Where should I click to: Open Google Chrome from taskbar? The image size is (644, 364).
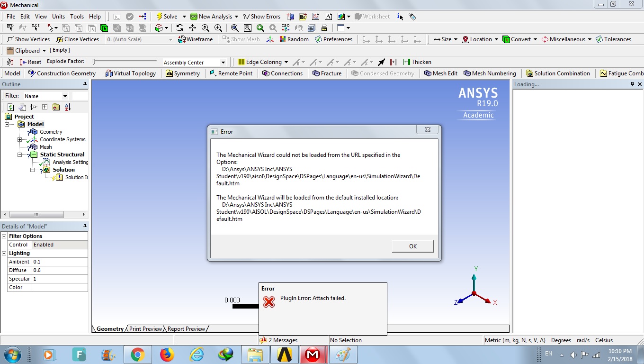tap(137, 355)
